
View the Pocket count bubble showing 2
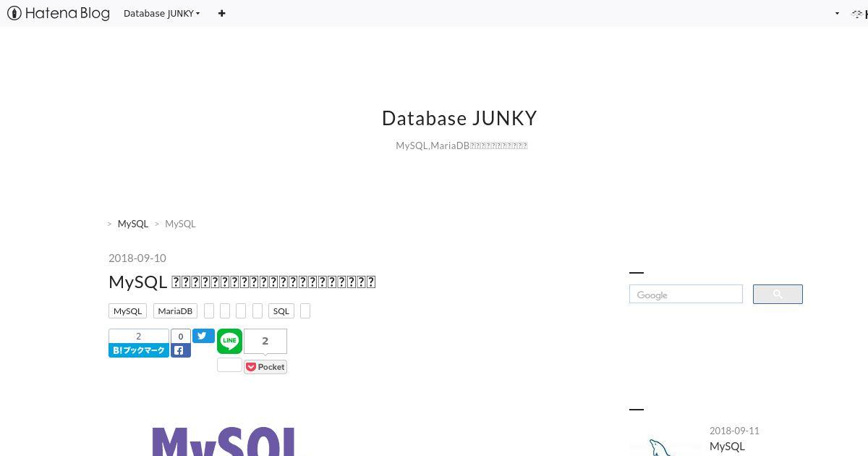click(265, 341)
